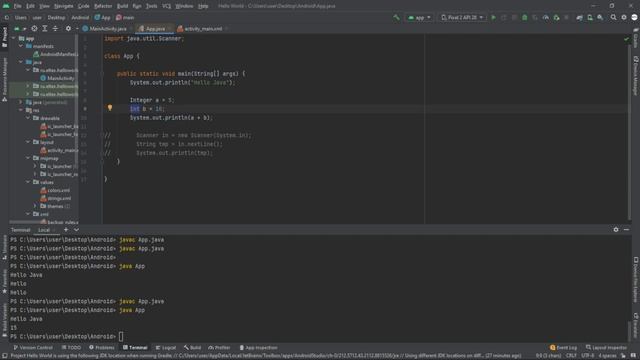Image resolution: width=640 pixels, height=360 pixels.
Task: Open the Event Log
Action: [x=563, y=347]
